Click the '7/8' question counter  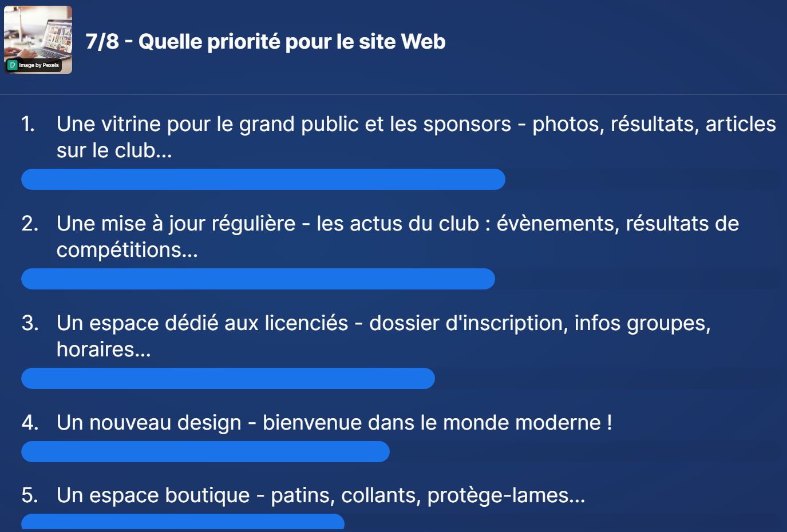point(102,41)
